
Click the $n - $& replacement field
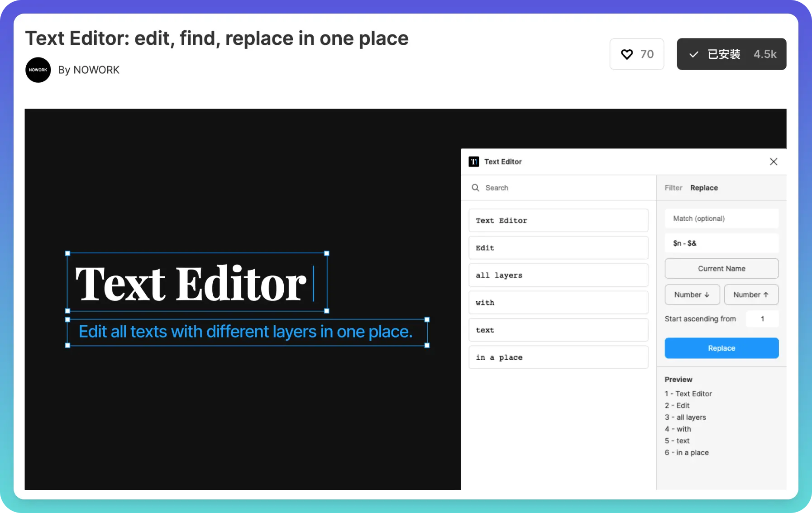point(721,243)
